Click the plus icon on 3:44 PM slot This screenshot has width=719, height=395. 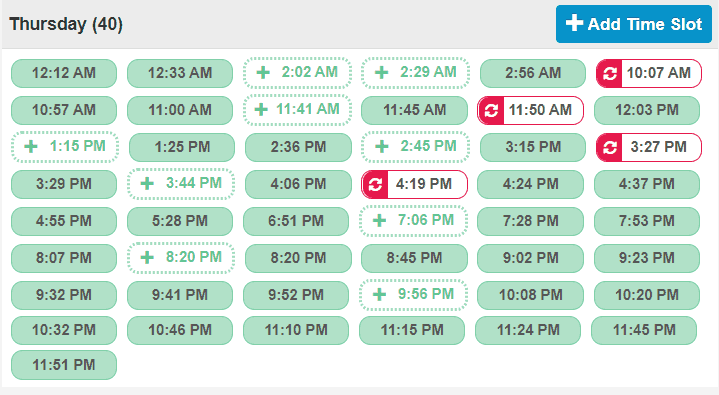(x=147, y=184)
